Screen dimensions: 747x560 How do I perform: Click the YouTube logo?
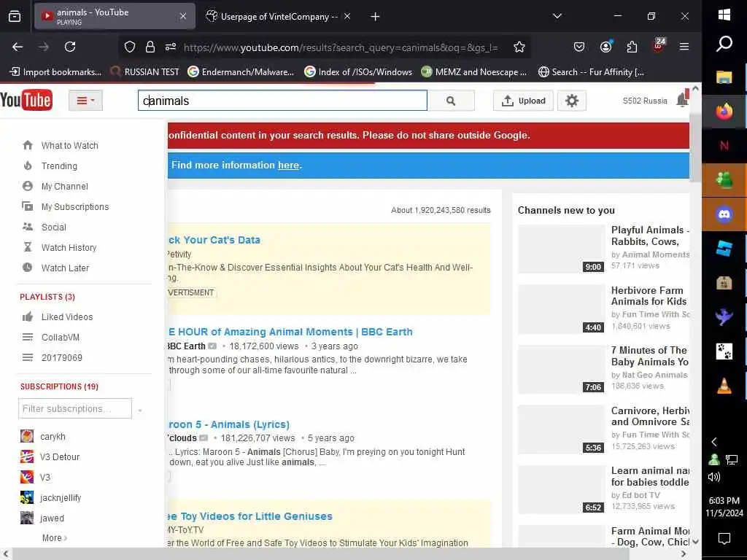click(x=26, y=101)
